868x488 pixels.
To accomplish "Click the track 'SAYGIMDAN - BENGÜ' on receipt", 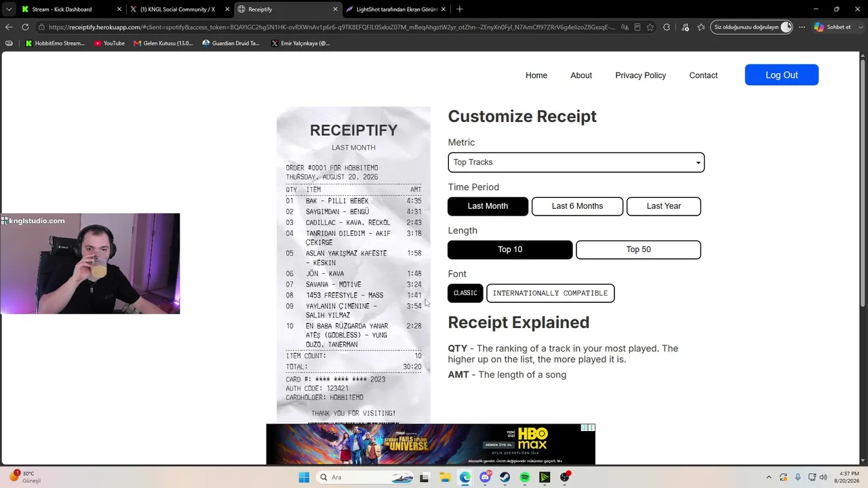I will coord(337,212).
